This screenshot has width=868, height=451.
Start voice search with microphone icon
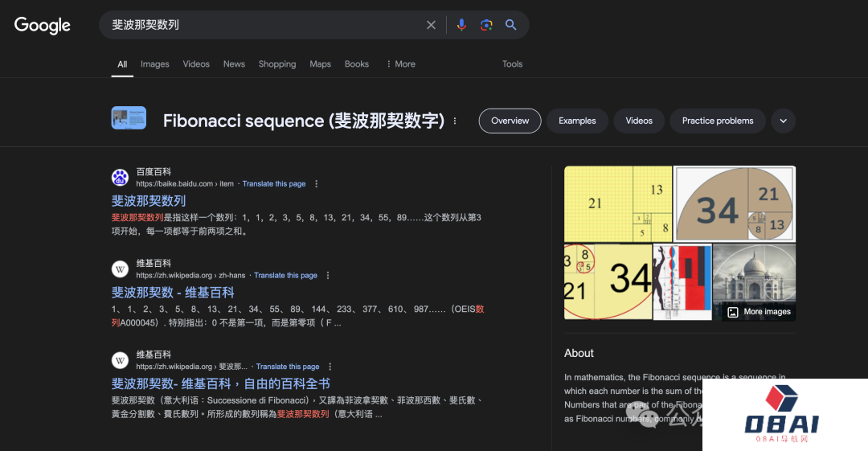461,25
